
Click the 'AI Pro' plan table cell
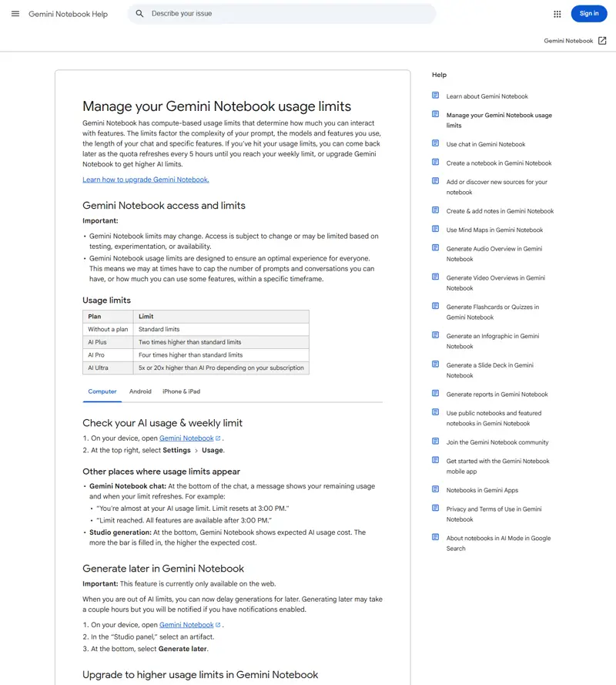pos(108,355)
